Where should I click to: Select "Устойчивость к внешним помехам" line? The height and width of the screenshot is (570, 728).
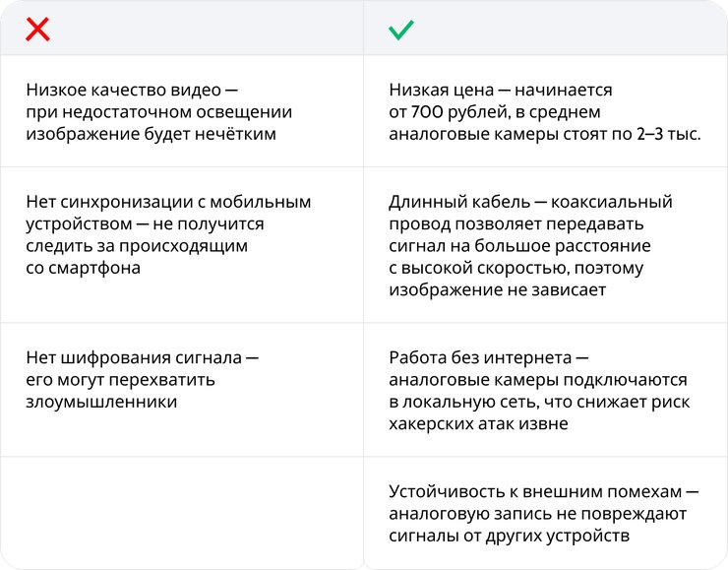544,491
